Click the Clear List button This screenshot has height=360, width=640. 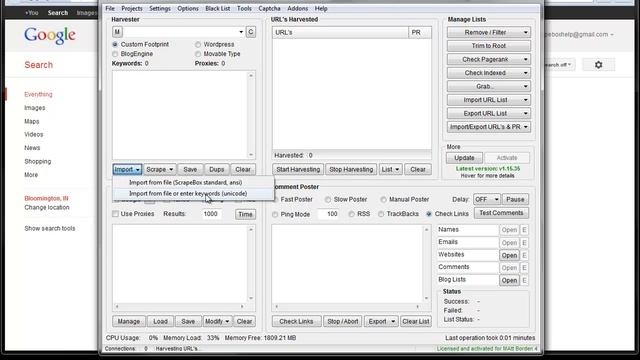pos(416,321)
